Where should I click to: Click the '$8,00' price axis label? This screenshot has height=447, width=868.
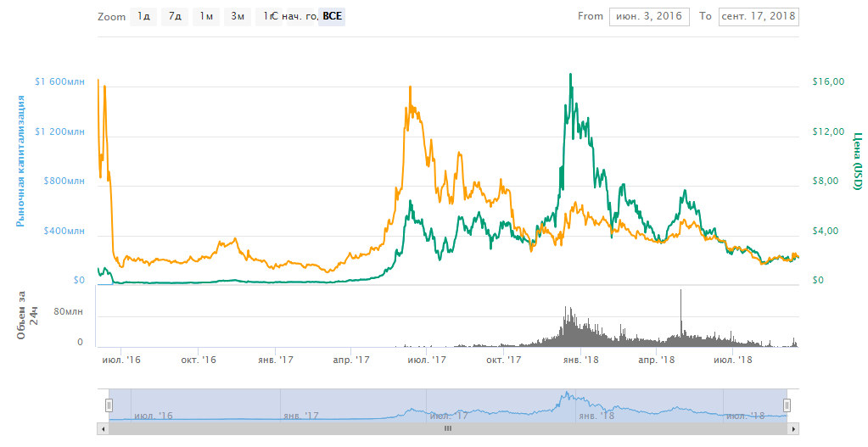click(826, 181)
